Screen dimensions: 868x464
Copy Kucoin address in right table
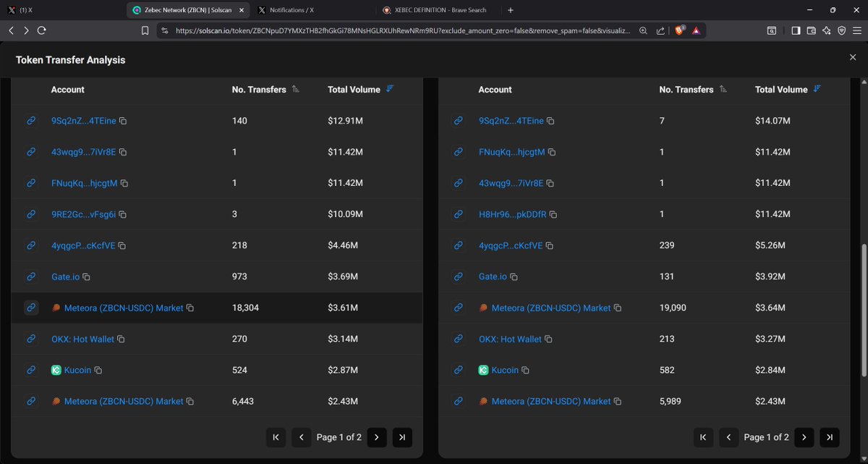(525, 370)
